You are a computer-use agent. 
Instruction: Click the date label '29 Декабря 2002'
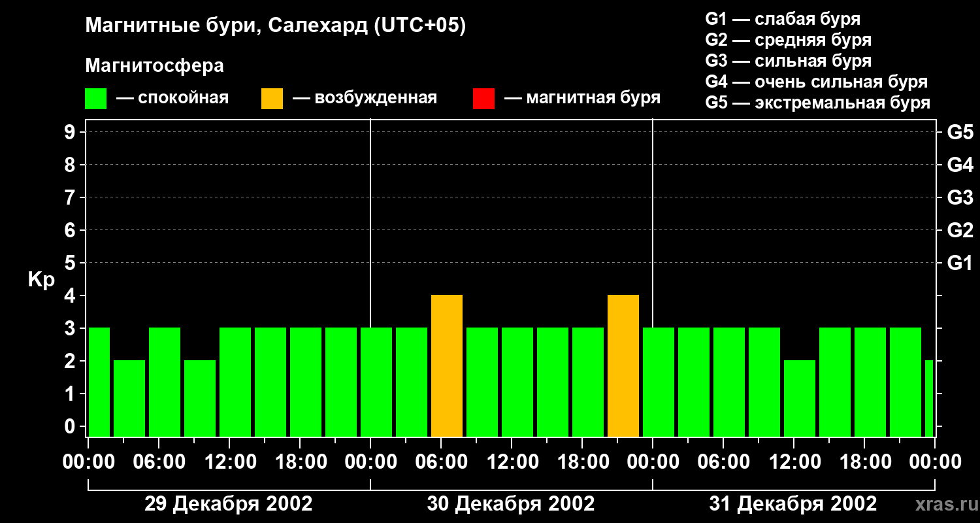coord(228,504)
